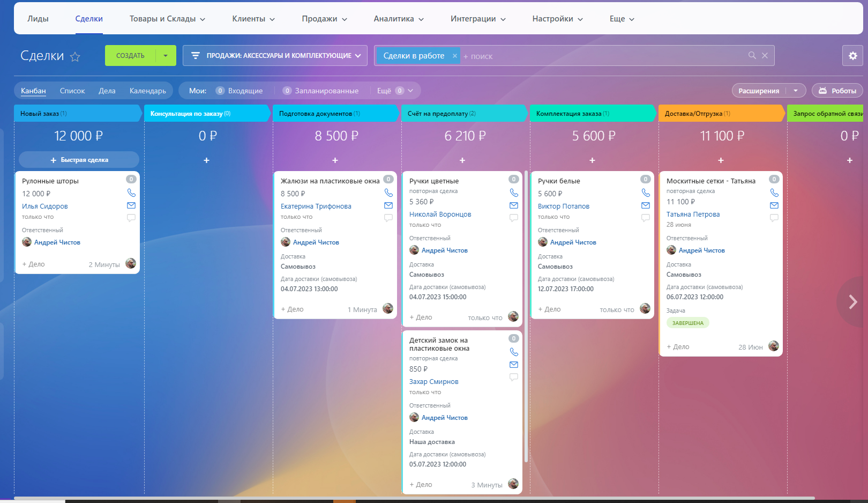Select the Новый заказ stage header
The image size is (868, 503).
79,113
